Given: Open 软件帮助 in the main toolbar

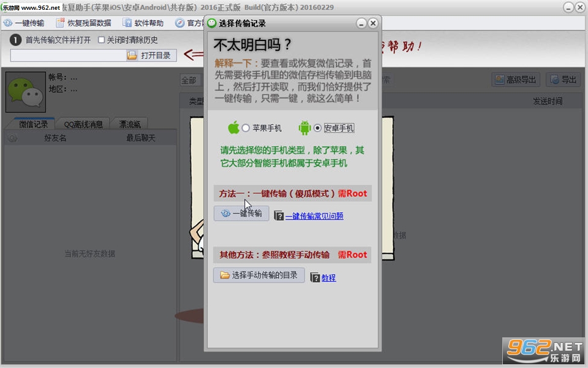Looking at the screenshot, I should [x=143, y=23].
